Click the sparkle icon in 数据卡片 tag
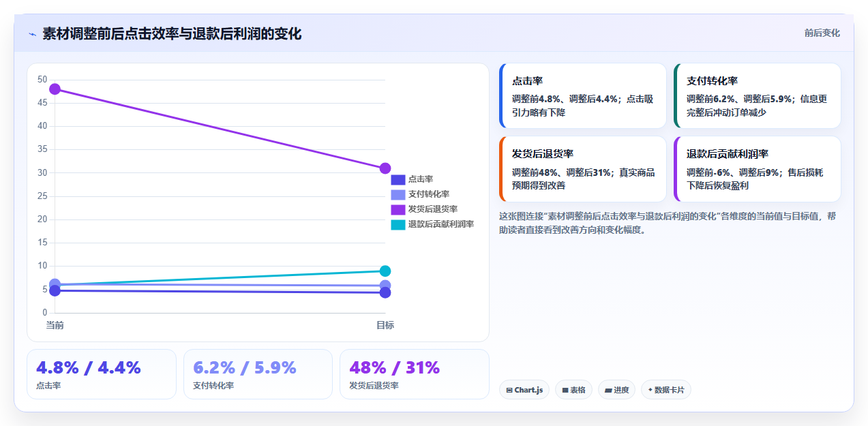 tap(650, 391)
